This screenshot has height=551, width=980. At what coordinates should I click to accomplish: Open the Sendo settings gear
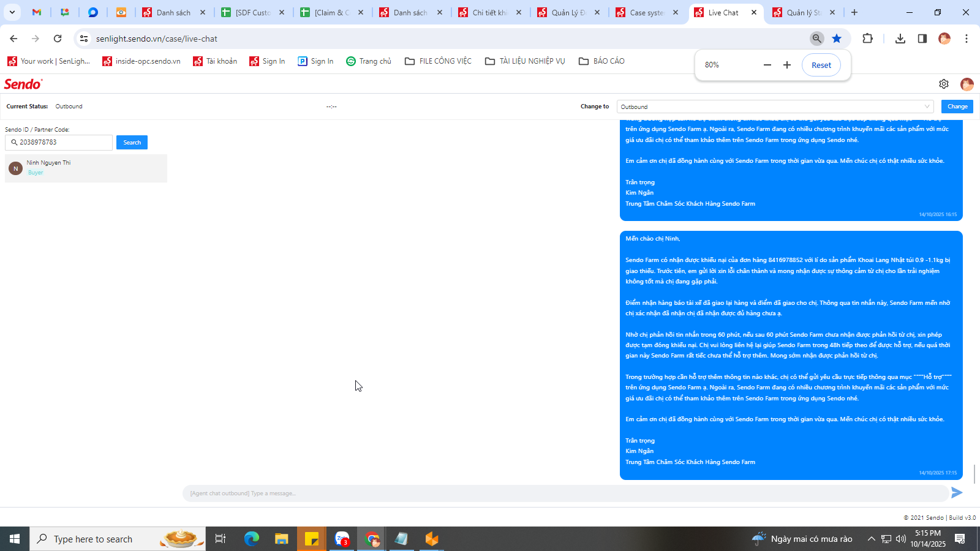pyautogui.click(x=944, y=84)
